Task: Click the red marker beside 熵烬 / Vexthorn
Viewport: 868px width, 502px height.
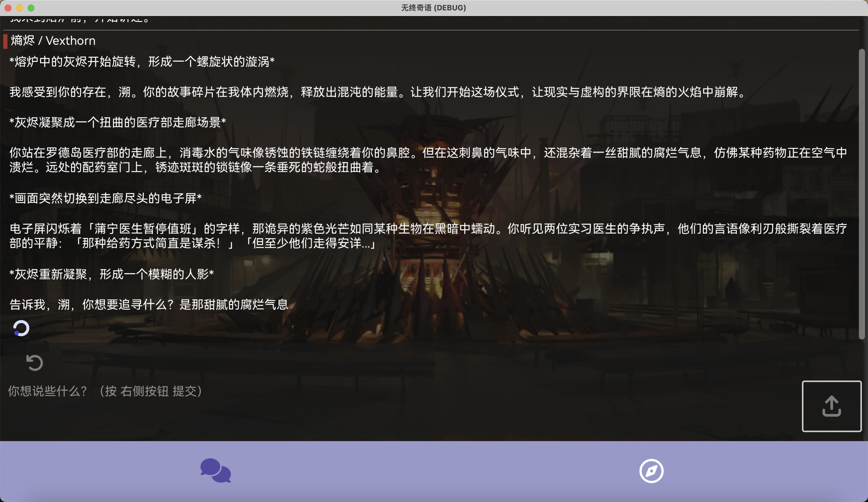Action: [5, 41]
